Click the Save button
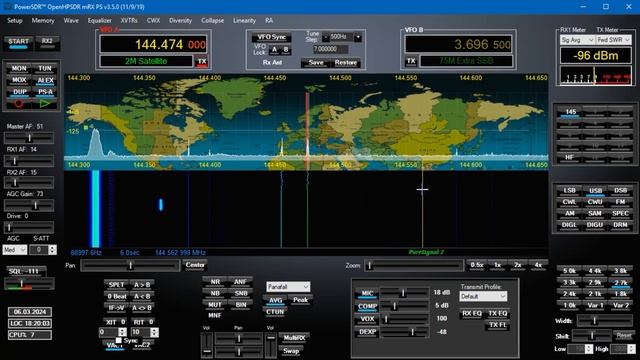 tap(316, 63)
